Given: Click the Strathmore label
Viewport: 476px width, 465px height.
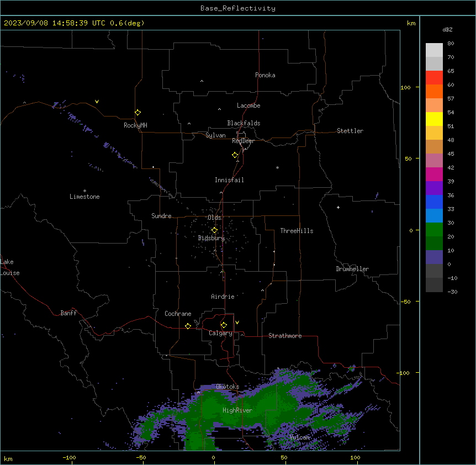Looking at the screenshot, I should coord(285,336).
